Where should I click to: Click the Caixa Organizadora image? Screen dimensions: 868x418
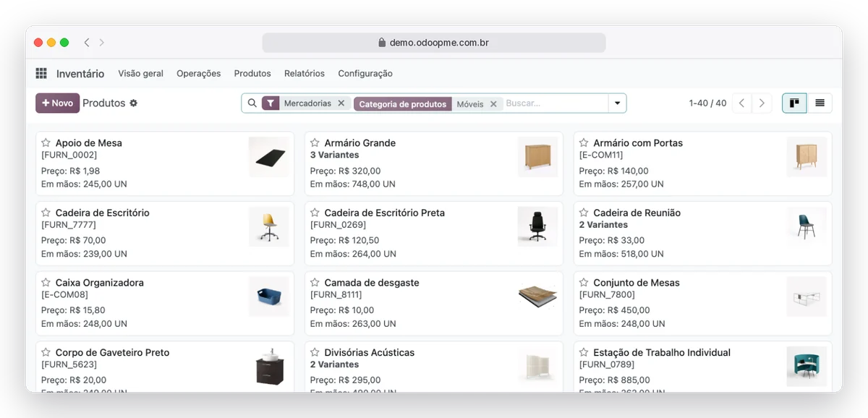click(268, 297)
